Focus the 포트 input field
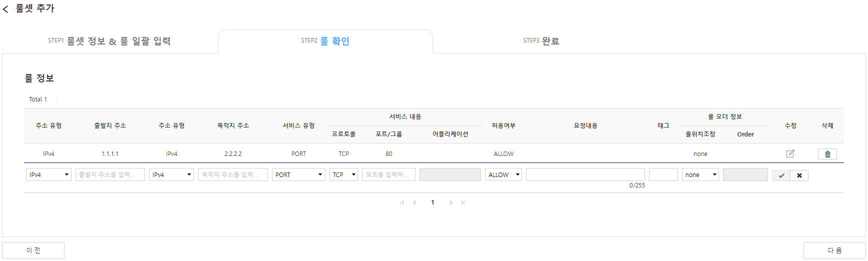868x261 pixels. [x=388, y=174]
